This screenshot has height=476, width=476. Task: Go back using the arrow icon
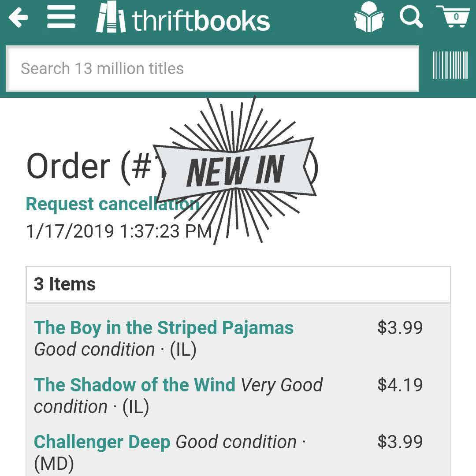point(18,18)
